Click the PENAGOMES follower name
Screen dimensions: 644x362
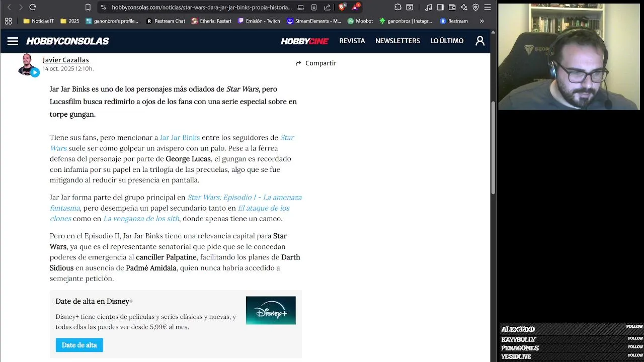click(x=520, y=348)
